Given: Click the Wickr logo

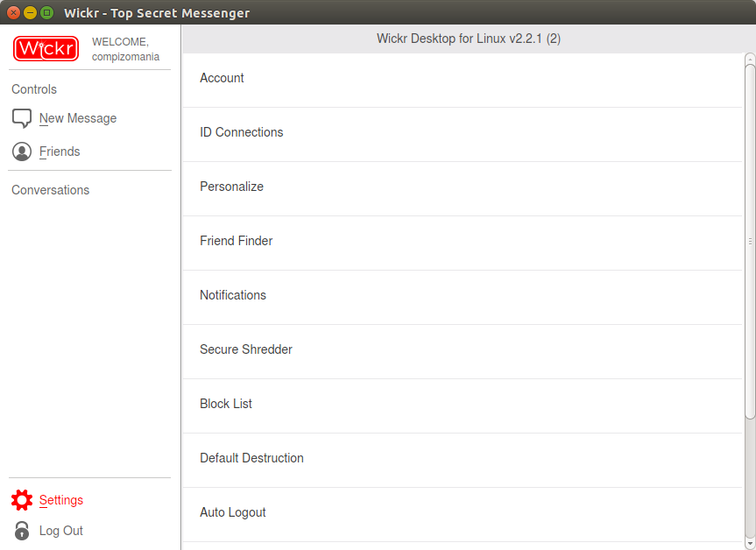Looking at the screenshot, I should [x=46, y=49].
